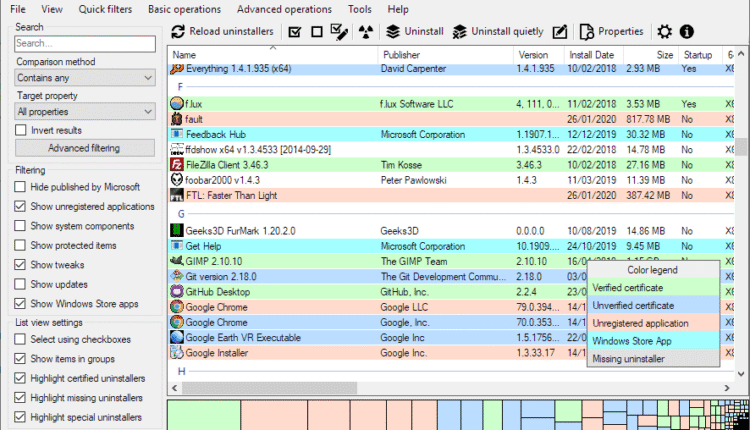Viewport: 750px width, 430px height.
Task: Click the Feedback Hub icon
Action: pyautogui.click(x=177, y=134)
